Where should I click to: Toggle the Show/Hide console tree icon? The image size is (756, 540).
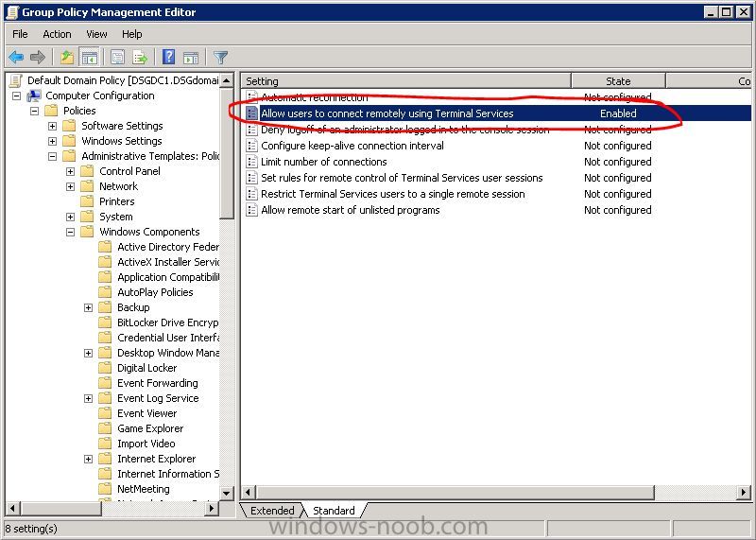[89, 58]
